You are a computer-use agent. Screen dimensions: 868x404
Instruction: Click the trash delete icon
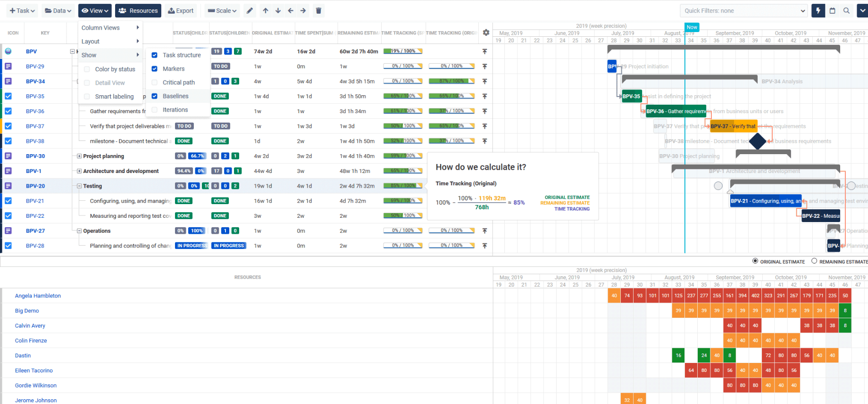coord(318,11)
